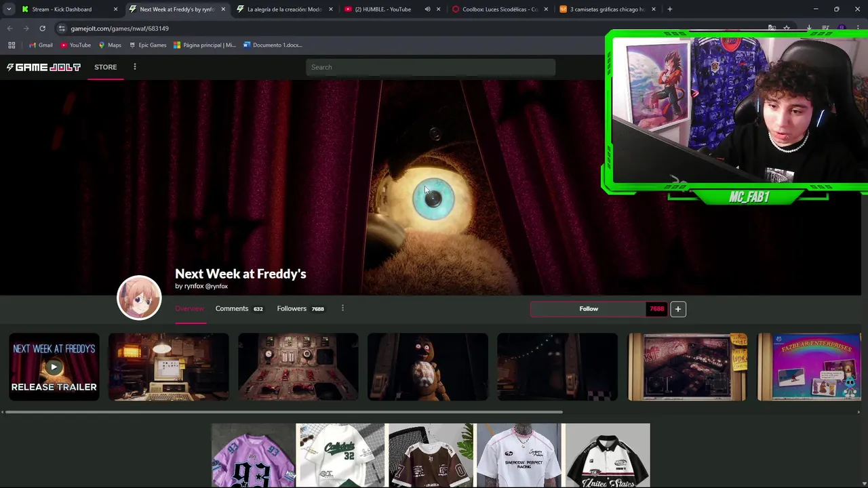Image resolution: width=868 pixels, height=488 pixels.
Task: Open the Chica animatronic screenshot thumbnail
Action: tap(428, 367)
